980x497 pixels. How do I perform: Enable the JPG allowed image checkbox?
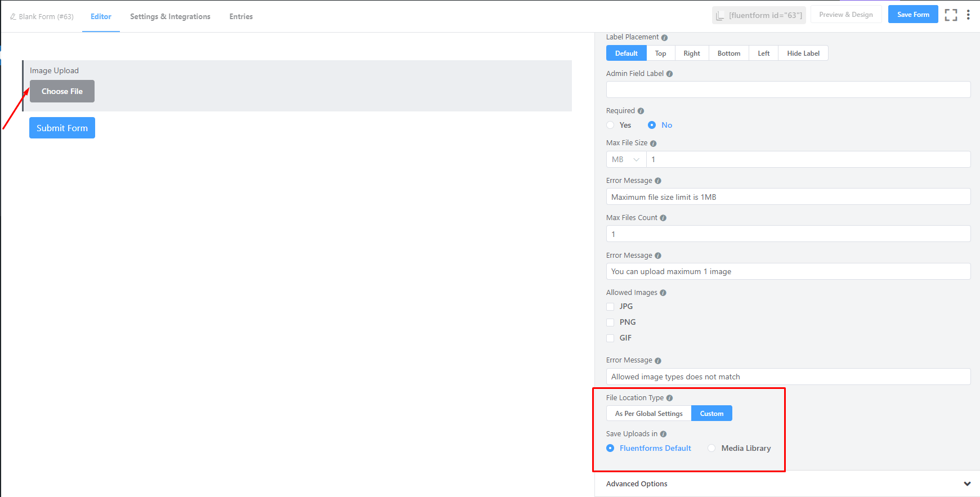point(610,307)
